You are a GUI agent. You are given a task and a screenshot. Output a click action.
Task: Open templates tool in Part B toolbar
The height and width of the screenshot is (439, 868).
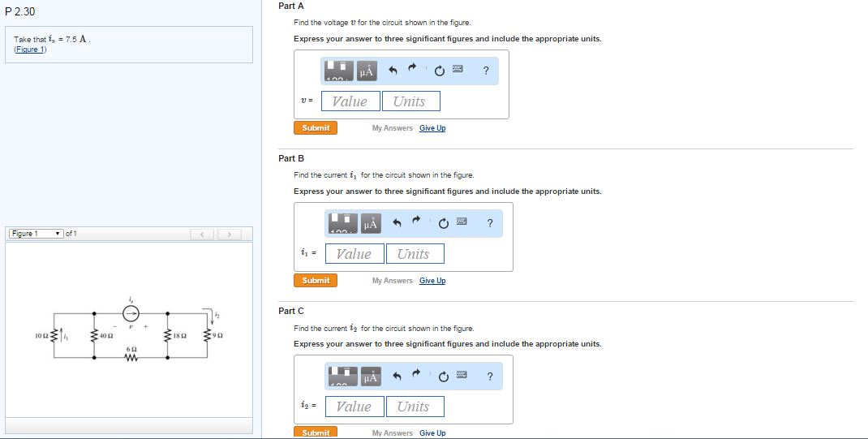[343, 223]
